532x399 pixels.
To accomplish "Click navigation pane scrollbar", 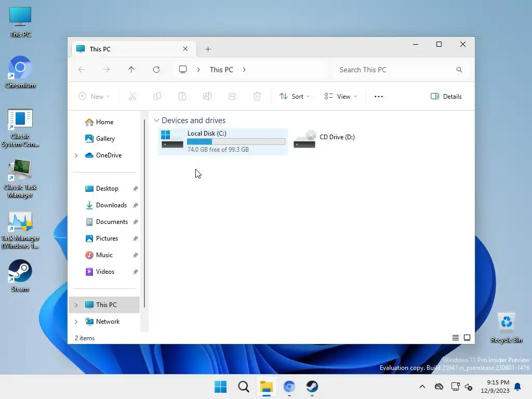I will (x=144, y=213).
